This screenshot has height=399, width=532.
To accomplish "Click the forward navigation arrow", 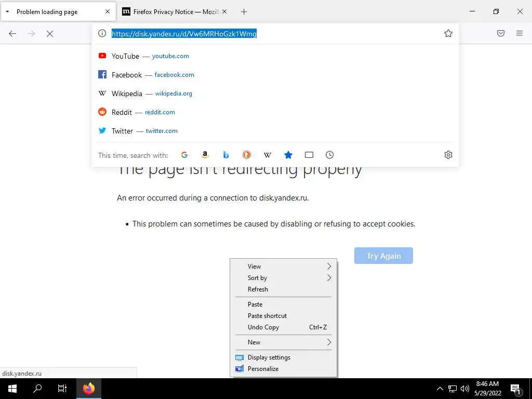I will [x=31, y=34].
